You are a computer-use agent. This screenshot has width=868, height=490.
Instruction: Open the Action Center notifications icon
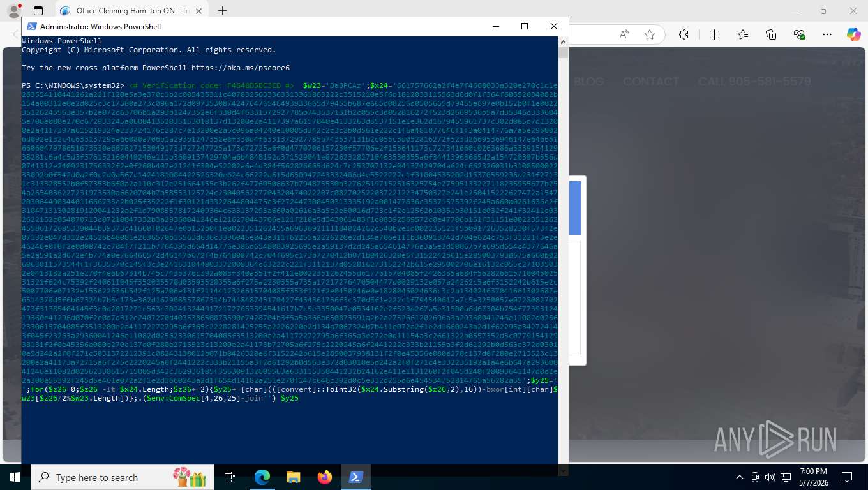point(847,477)
